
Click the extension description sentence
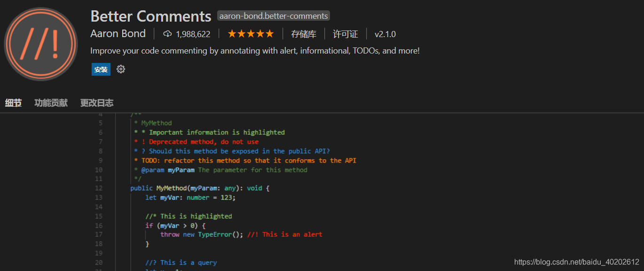point(255,51)
